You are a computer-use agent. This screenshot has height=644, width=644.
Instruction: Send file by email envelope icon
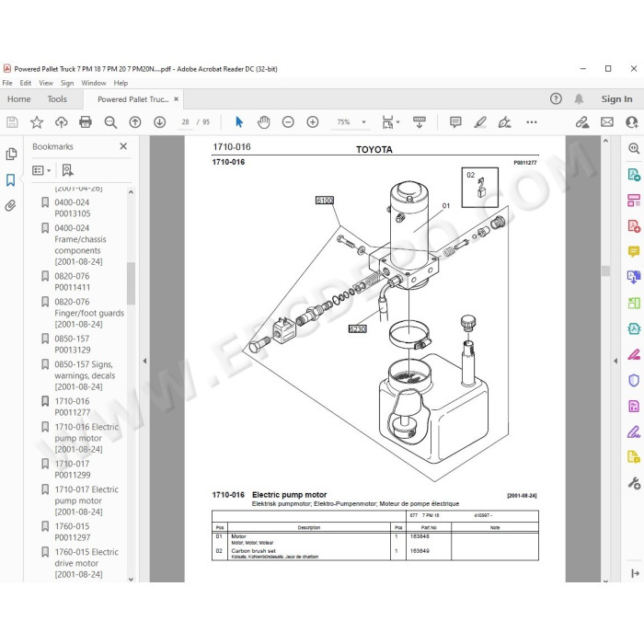pyautogui.click(x=607, y=122)
